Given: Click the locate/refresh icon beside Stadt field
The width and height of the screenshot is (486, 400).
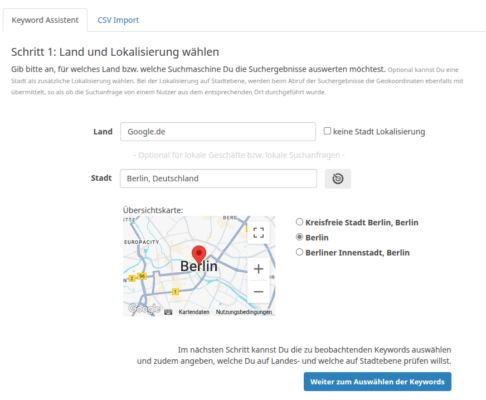Looking at the screenshot, I should [x=338, y=179].
